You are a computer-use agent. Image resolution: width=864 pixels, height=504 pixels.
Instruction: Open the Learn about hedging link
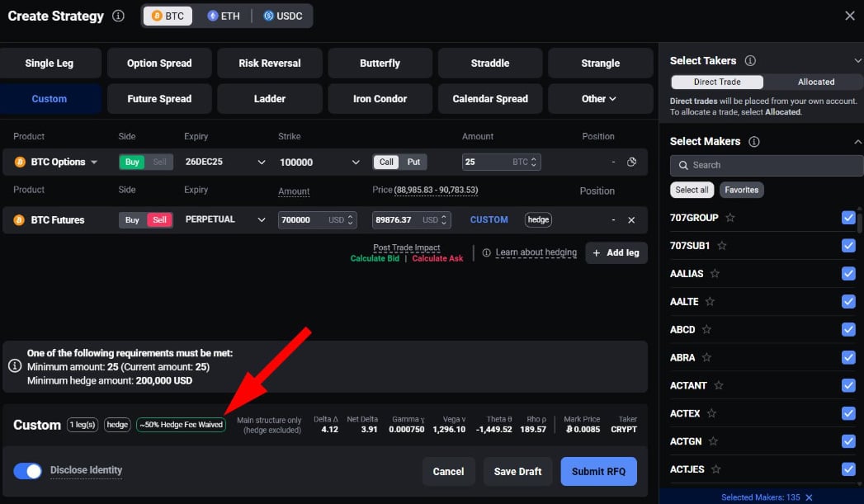536,252
